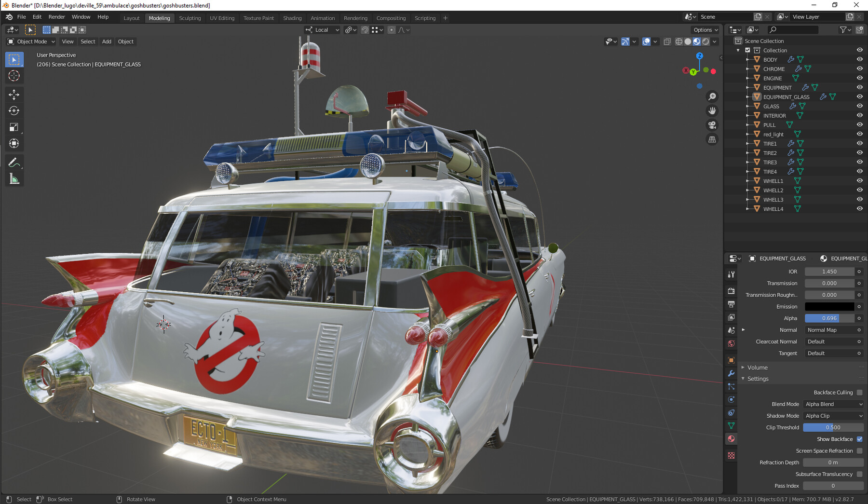Open the Object properties tab

(731, 360)
